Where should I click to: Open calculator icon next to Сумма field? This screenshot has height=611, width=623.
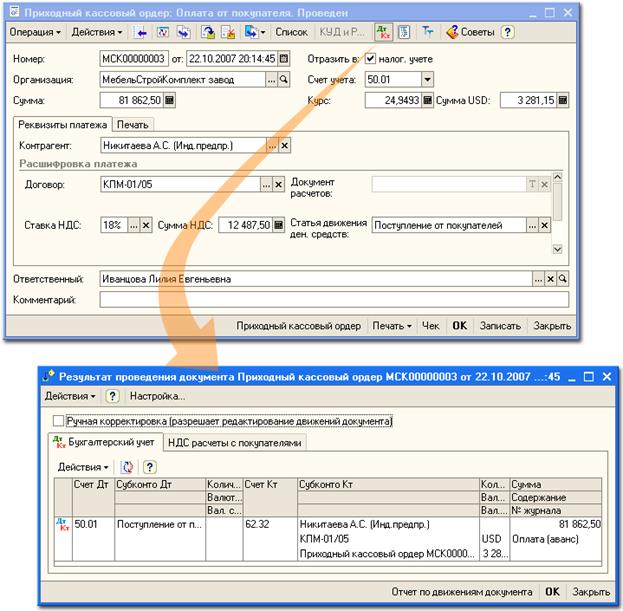click(169, 100)
